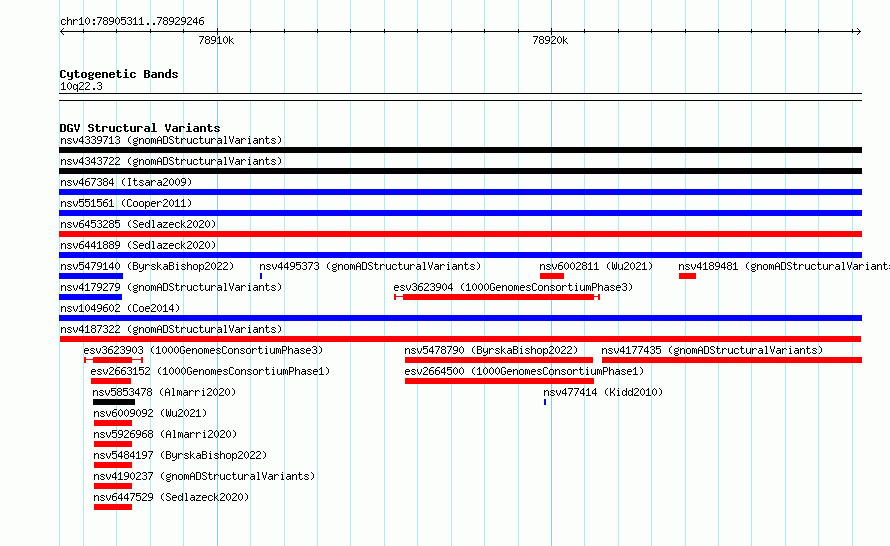Viewport: 890px width, 546px height.
Task: Click the nsv4179279 short blue bar
Action: [x=90, y=297]
